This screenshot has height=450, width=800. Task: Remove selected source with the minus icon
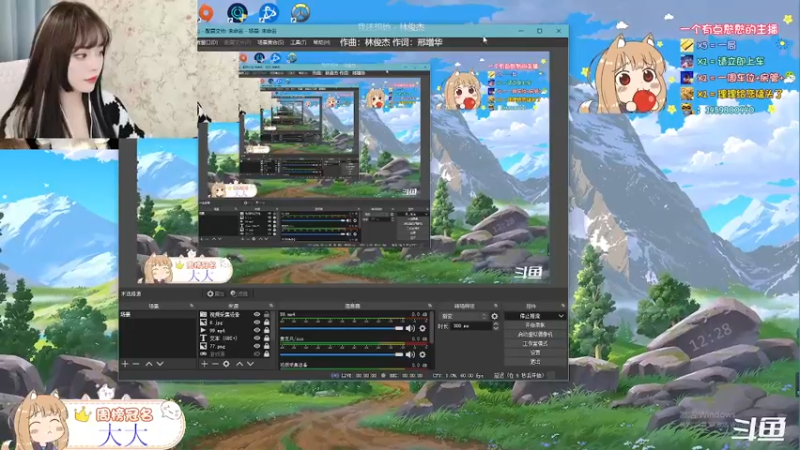215,364
